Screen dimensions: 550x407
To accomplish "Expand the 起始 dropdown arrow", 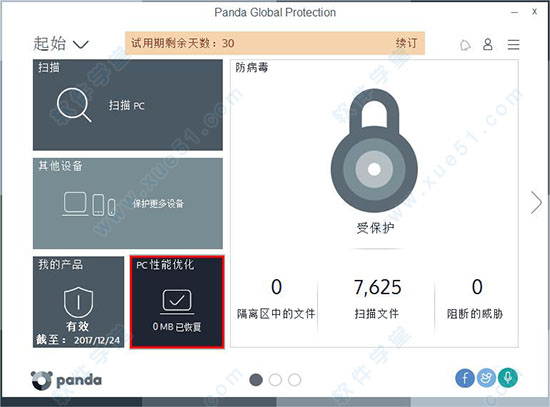I will tap(81, 45).
